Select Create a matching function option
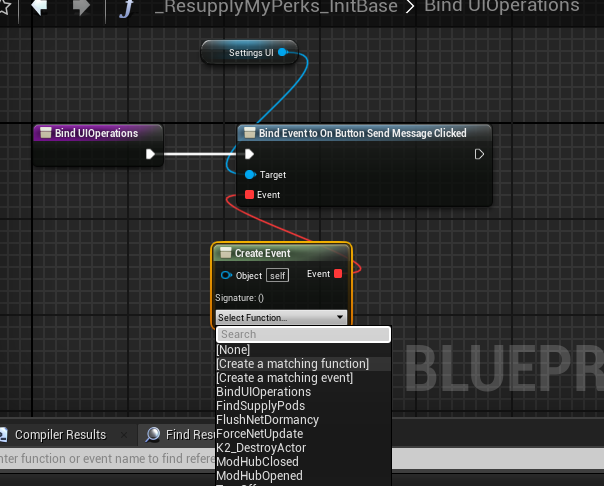 point(292,364)
